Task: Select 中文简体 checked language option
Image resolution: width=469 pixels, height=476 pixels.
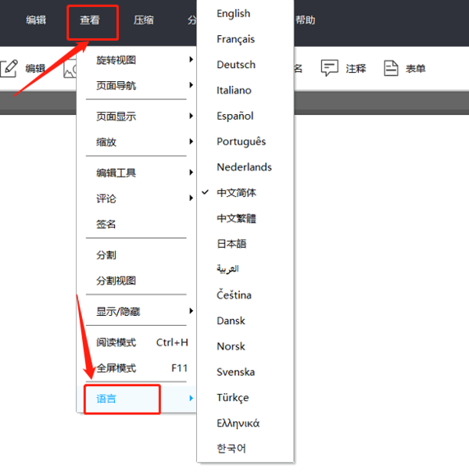Action: (x=236, y=192)
